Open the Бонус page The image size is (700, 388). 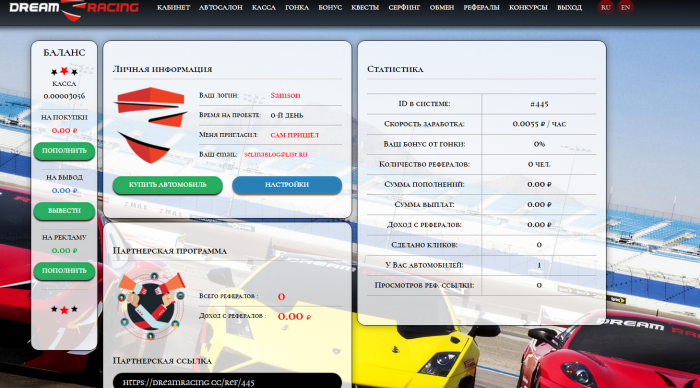[330, 8]
